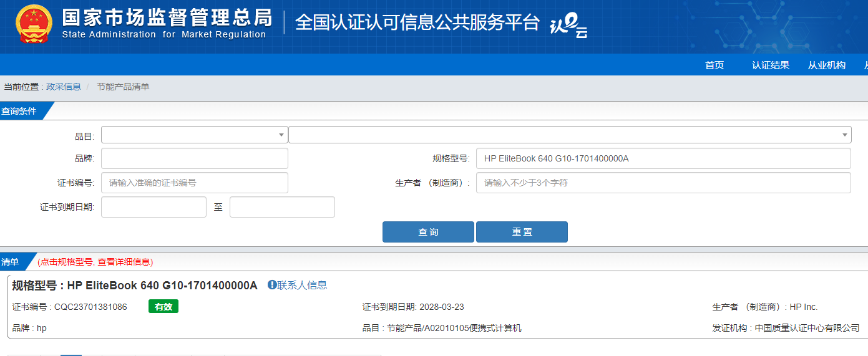Image resolution: width=868 pixels, height=356 pixels.
Task: Open the 联系人信息 contact link
Action: coord(302,285)
